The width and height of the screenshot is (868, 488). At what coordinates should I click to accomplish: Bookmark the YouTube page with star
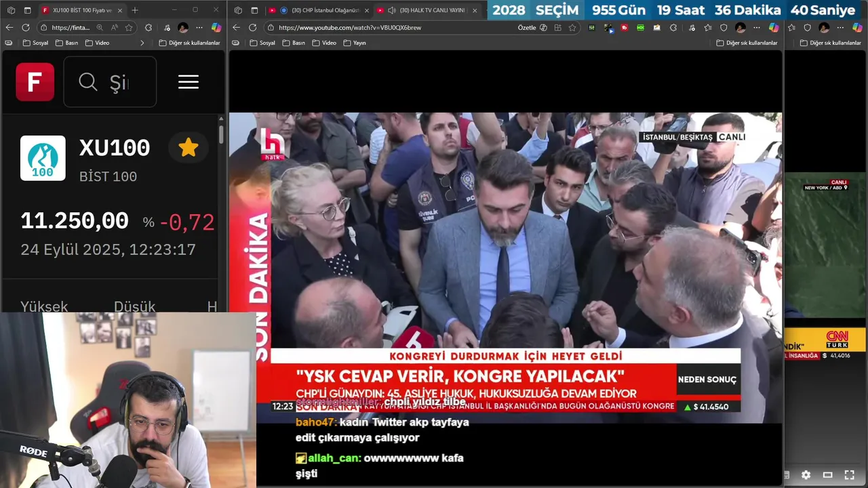coord(572,28)
